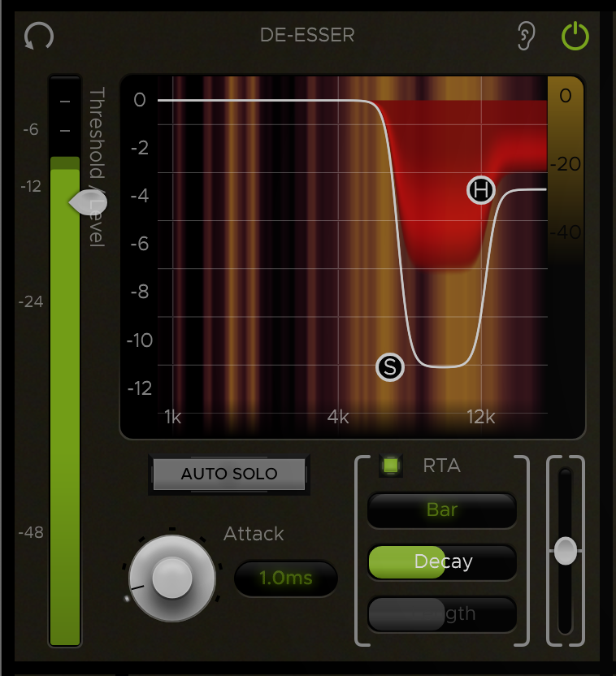Image resolution: width=616 pixels, height=676 pixels.
Task: Click the gain reduction scale strip
Action: [566, 171]
